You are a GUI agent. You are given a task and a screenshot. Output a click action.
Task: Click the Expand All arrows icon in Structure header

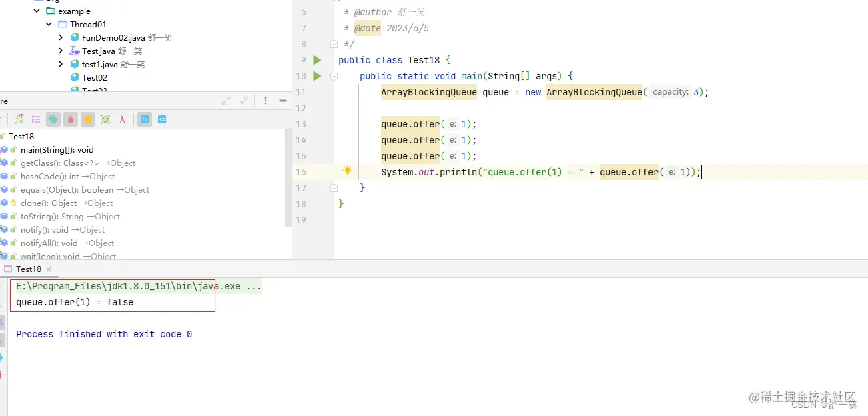[226, 101]
